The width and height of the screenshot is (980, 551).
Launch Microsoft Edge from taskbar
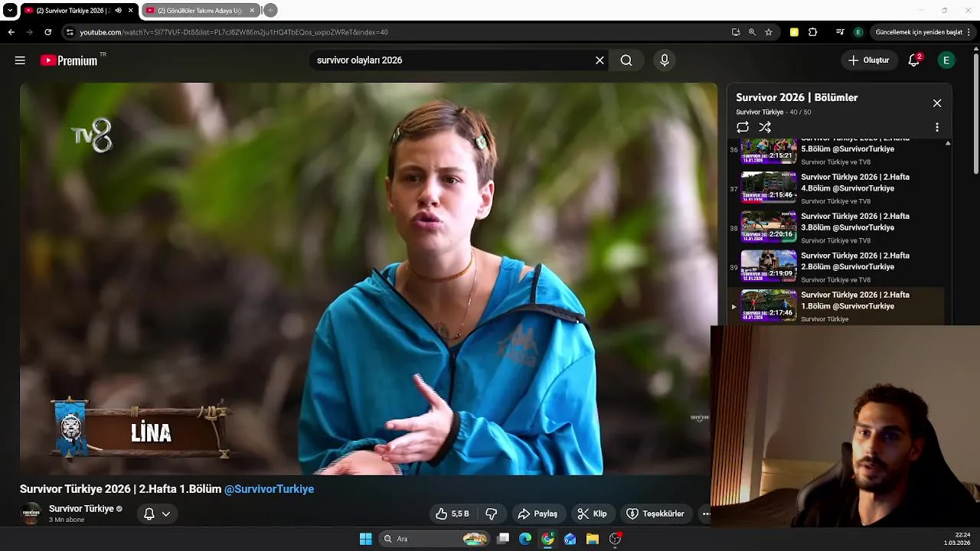click(525, 539)
